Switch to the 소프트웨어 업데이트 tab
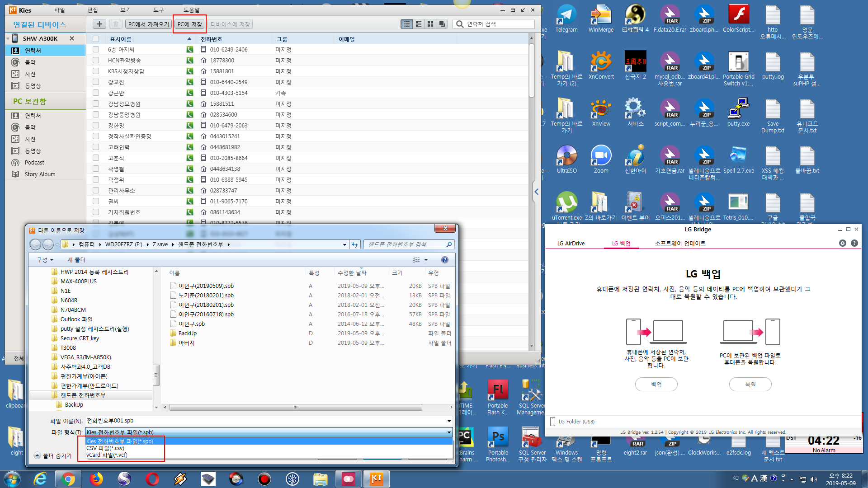Viewport: 868px width, 488px height. coord(680,244)
